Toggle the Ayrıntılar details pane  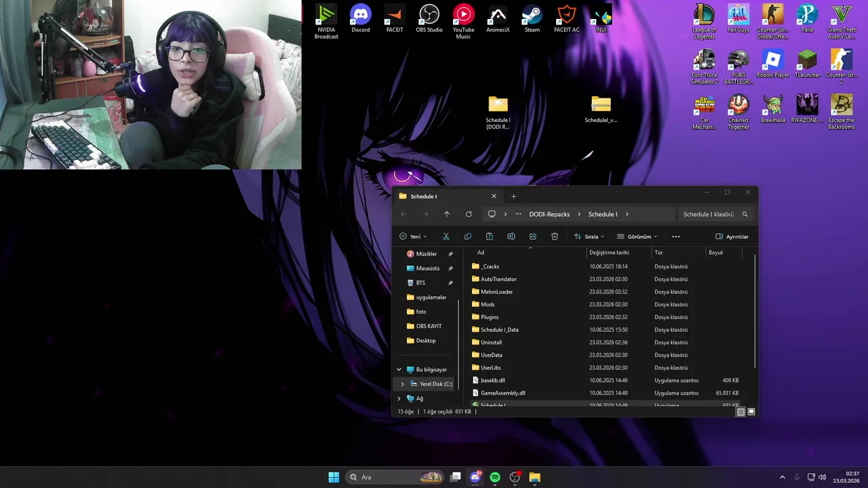(732, 237)
